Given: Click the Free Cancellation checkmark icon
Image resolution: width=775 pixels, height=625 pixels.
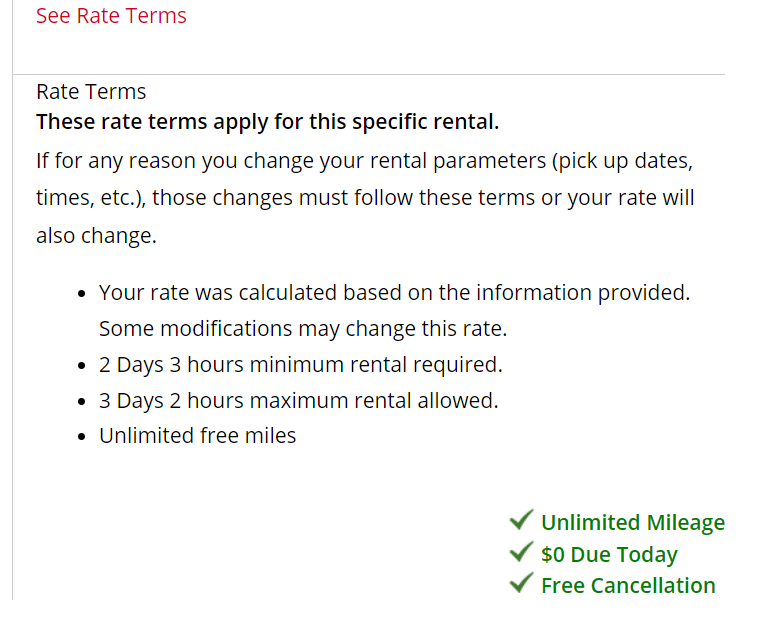Looking at the screenshot, I should point(520,583).
